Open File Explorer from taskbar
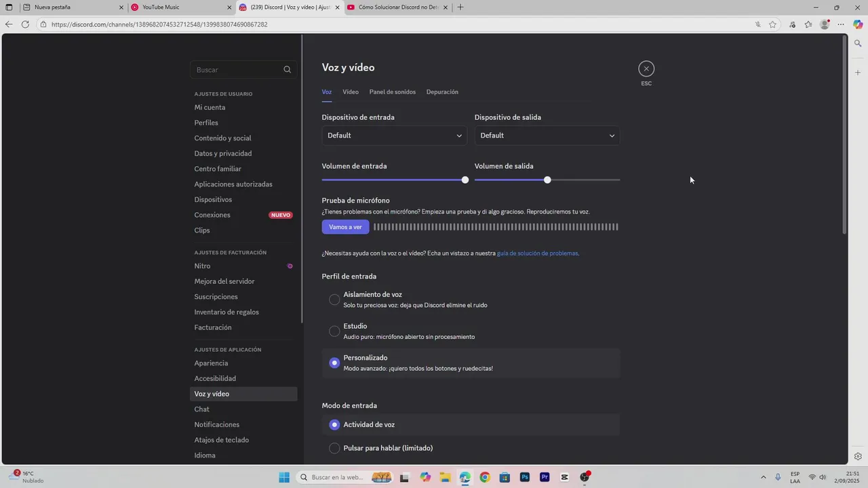The image size is (868, 488). tap(445, 477)
